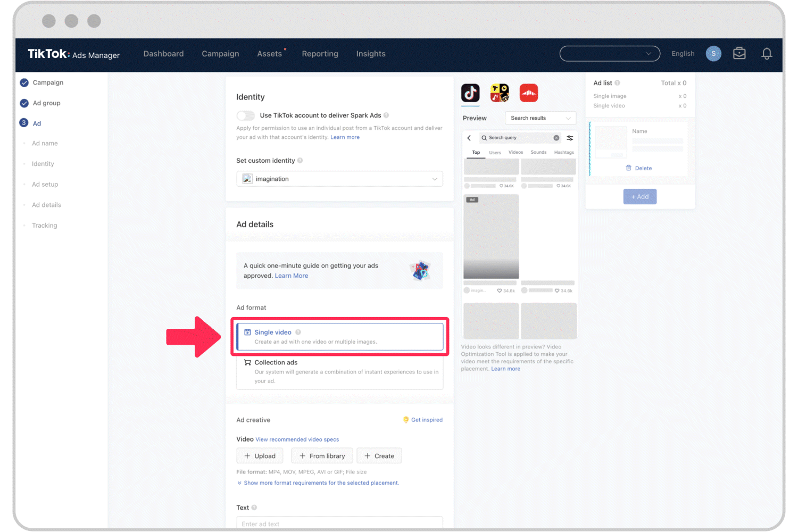The width and height of the screenshot is (798, 532).
Task: Open View recommended video specs link
Action: click(297, 439)
